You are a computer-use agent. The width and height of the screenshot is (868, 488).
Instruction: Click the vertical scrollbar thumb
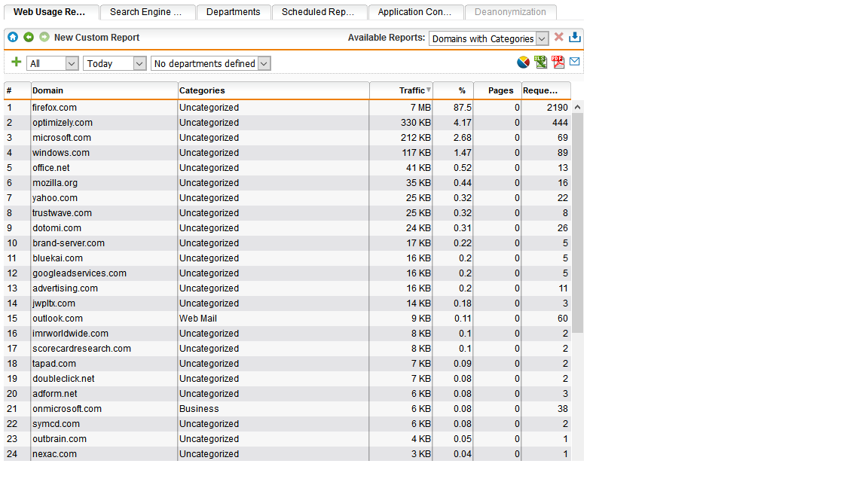(x=577, y=223)
